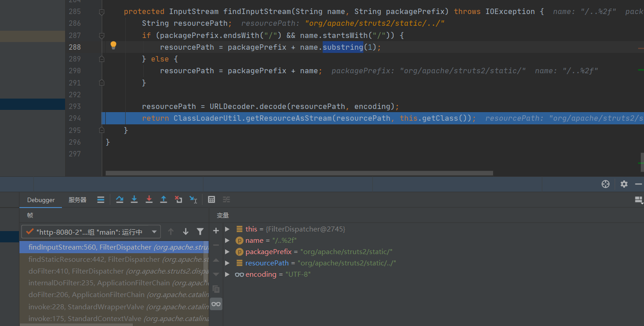Image resolution: width=644 pixels, height=326 pixels.
Task: Select the internalDoFilter:235 stack frame
Action: [x=114, y=283]
